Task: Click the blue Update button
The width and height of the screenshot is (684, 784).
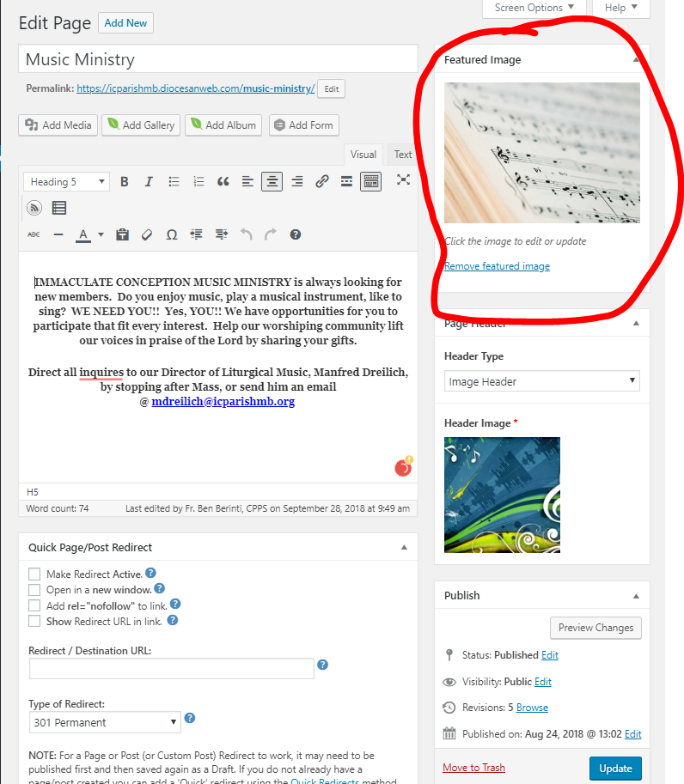Action: (615, 769)
